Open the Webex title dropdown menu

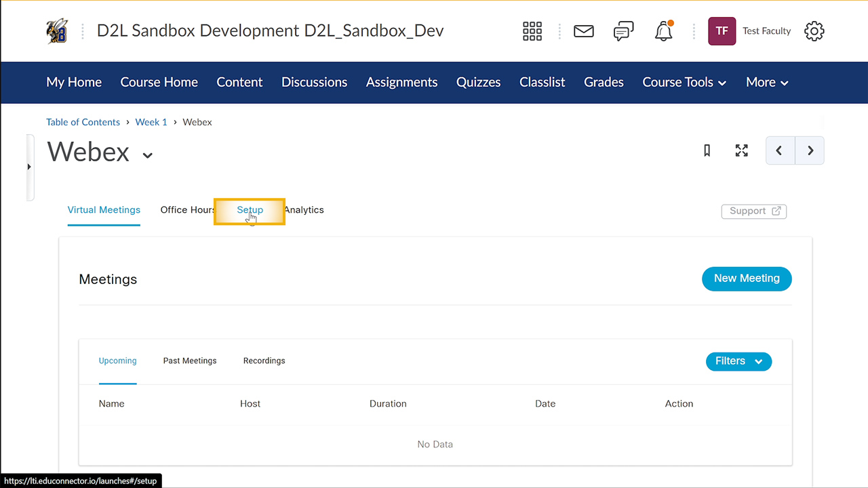pyautogui.click(x=147, y=155)
